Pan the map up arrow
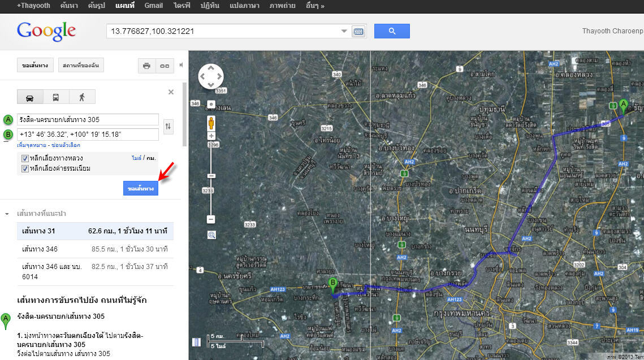644x360 pixels. tap(211, 68)
